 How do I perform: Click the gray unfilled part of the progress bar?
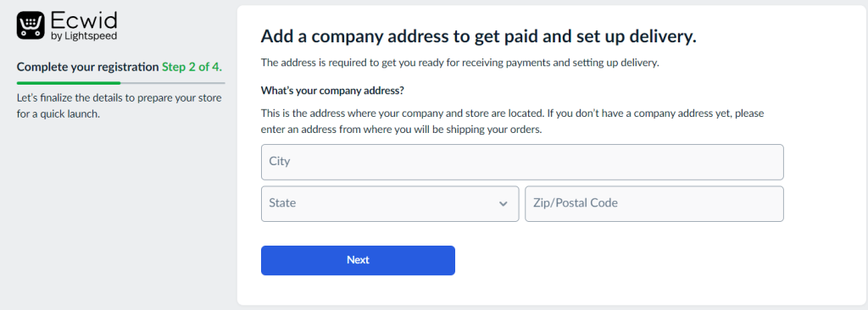click(173, 83)
